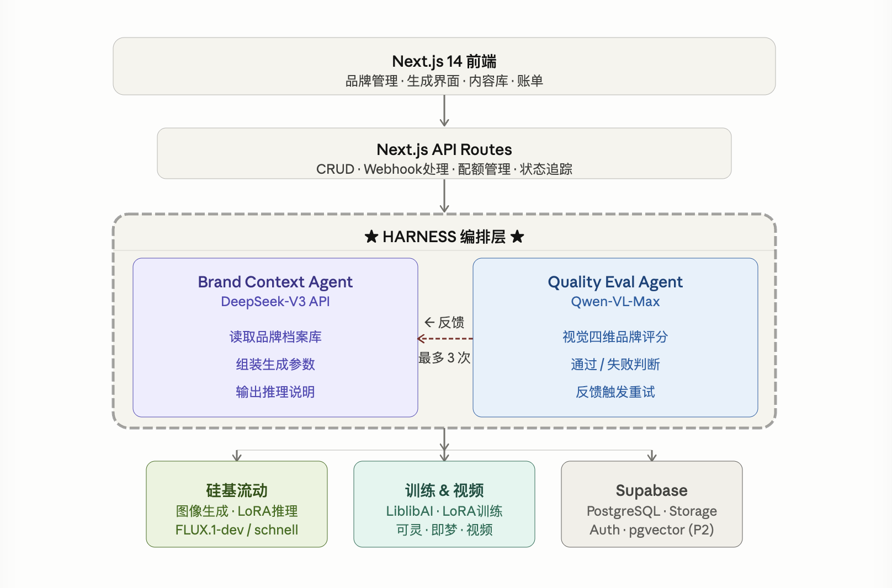Click arrowhead pointing into 硅基流动 box
This screenshot has height=588, width=892.
point(237,456)
